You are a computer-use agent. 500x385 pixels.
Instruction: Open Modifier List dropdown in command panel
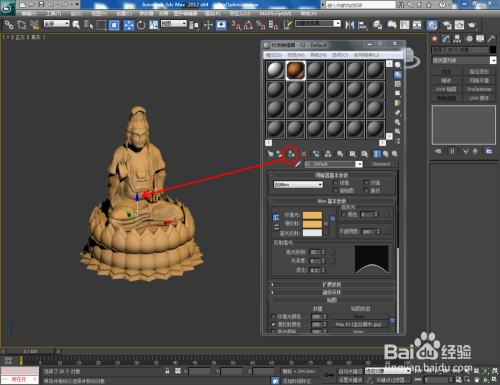coord(464,60)
